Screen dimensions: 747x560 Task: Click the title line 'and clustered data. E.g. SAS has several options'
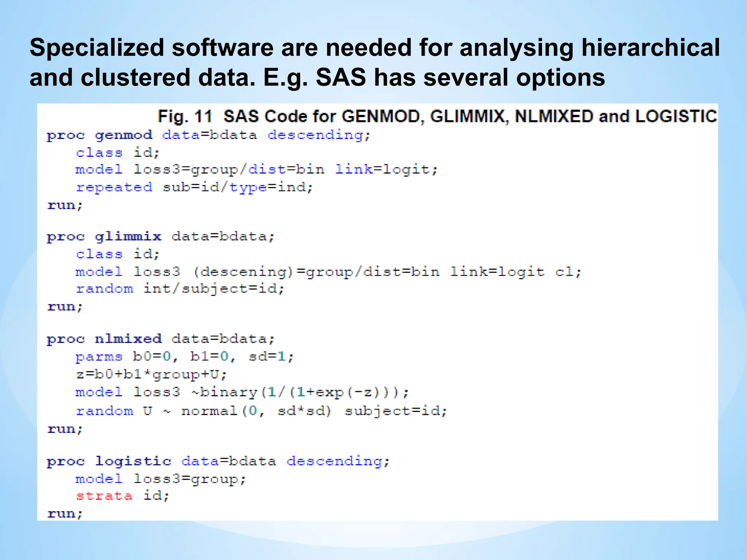[317, 78]
